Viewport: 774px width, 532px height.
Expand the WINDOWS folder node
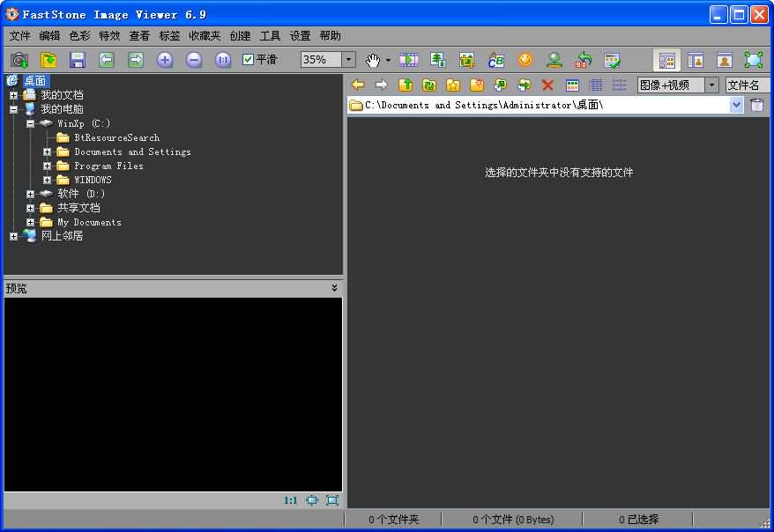(48, 180)
